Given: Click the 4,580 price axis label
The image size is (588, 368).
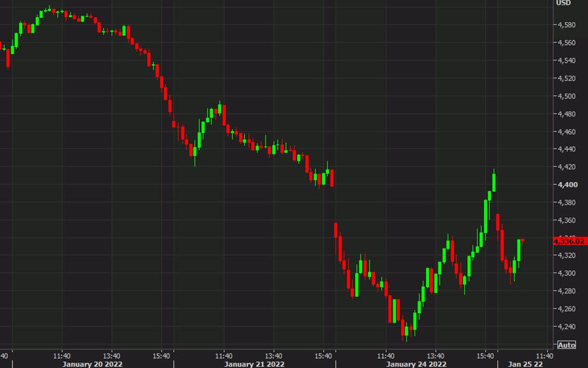Looking at the screenshot, I should coord(566,25).
